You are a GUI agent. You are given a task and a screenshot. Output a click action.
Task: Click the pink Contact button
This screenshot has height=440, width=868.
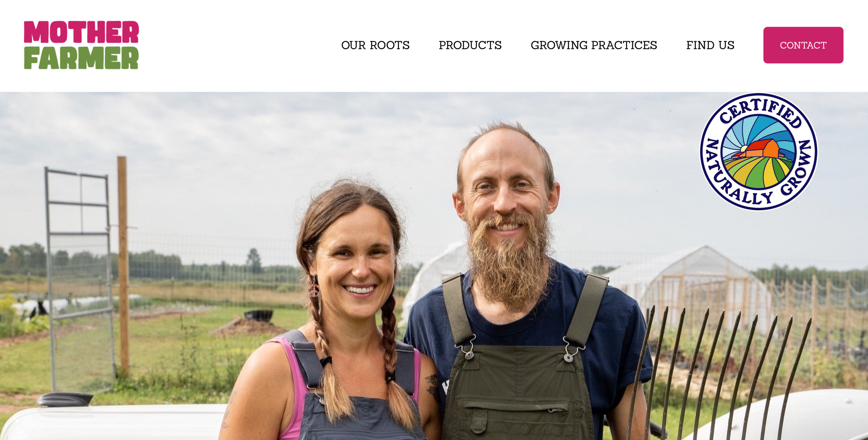pyautogui.click(x=803, y=45)
